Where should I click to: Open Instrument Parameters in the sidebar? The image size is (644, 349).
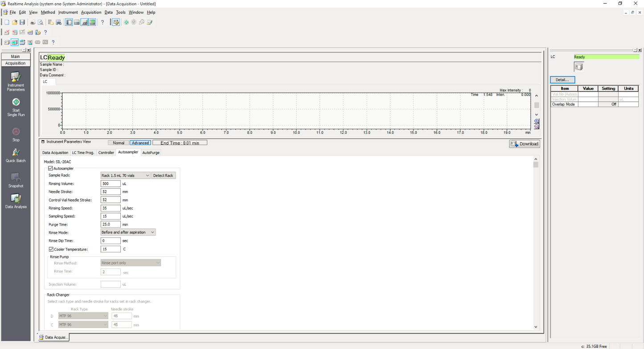click(16, 82)
